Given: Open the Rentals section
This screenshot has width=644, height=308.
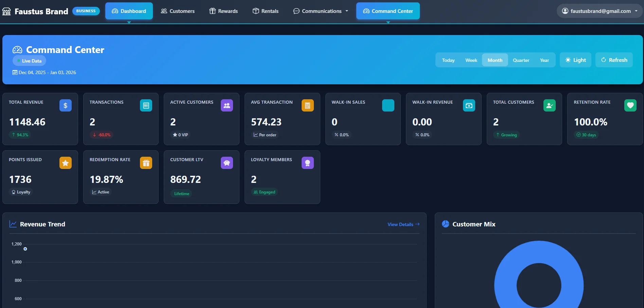Looking at the screenshot, I should pyautogui.click(x=265, y=11).
